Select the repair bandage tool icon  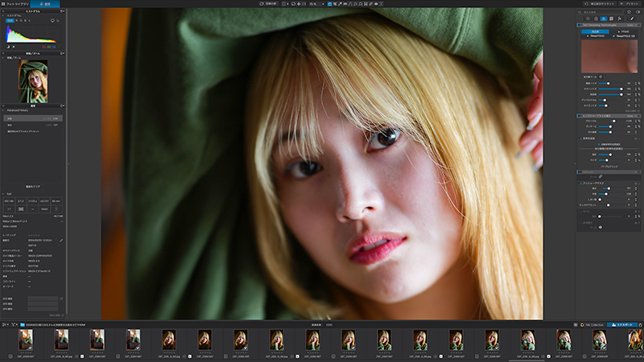tap(371, 4)
